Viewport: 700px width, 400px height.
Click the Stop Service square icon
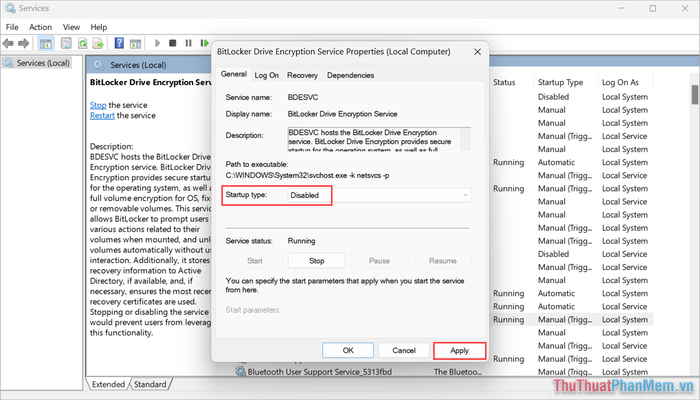[x=173, y=43]
